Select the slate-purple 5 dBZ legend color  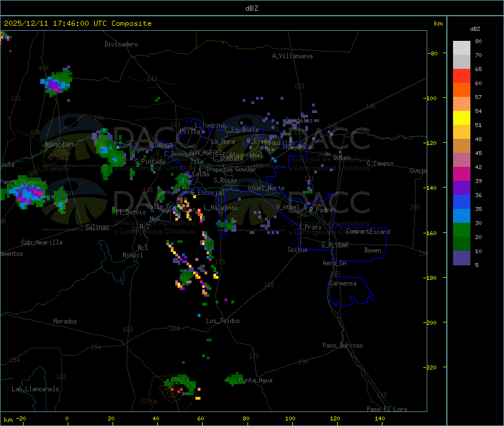click(x=461, y=258)
